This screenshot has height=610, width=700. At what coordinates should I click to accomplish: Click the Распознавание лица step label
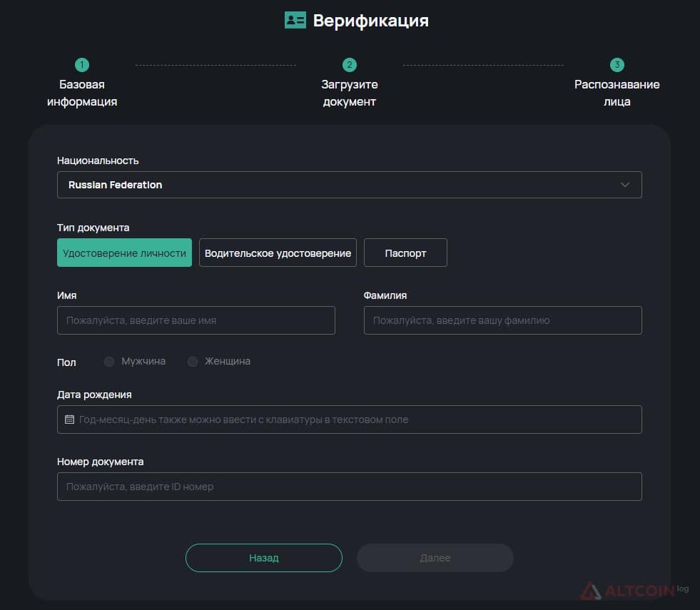(x=617, y=93)
